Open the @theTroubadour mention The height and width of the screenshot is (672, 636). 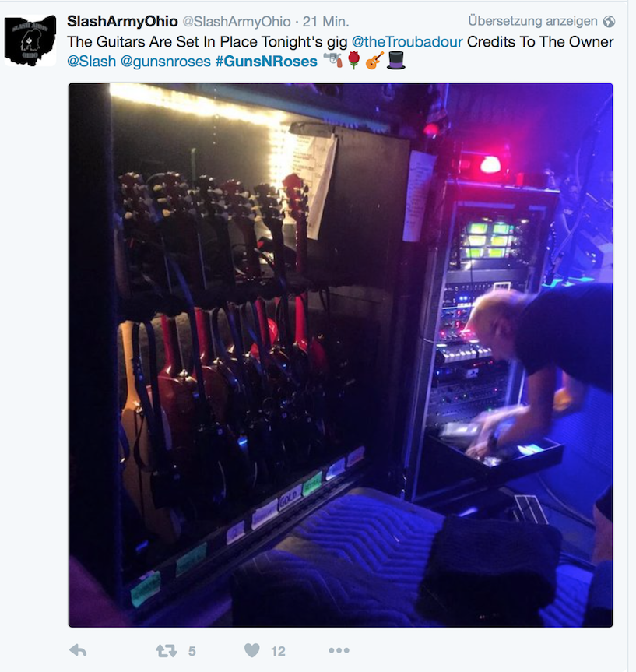(x=407, y=41)
